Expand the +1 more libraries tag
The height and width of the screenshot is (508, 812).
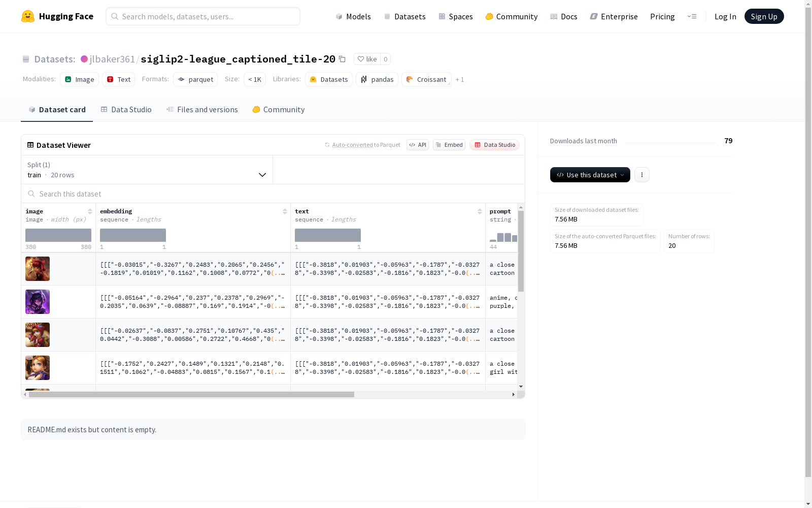(x=460, y=79)
